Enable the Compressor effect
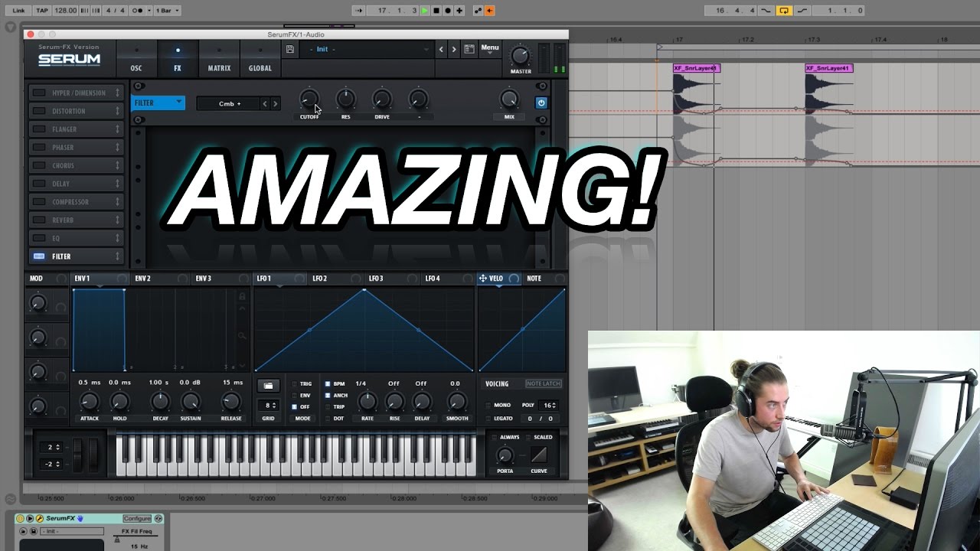 39,202
